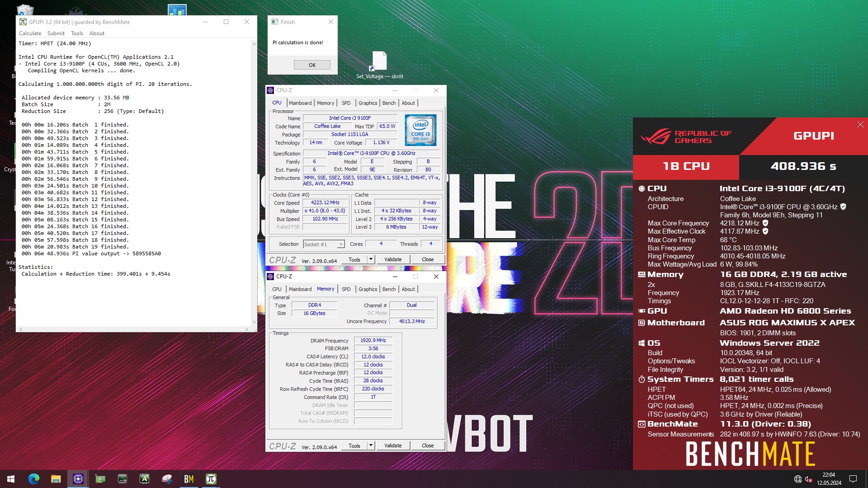Launch Microsoft Edge from the taskbar
This screenshot has width=868, height=488.
point(33,479)
